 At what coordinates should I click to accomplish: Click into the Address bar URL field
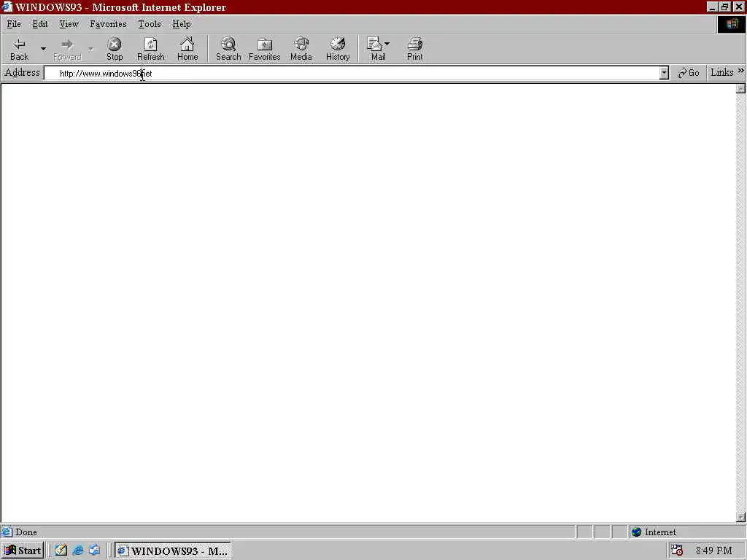(352, 74)
